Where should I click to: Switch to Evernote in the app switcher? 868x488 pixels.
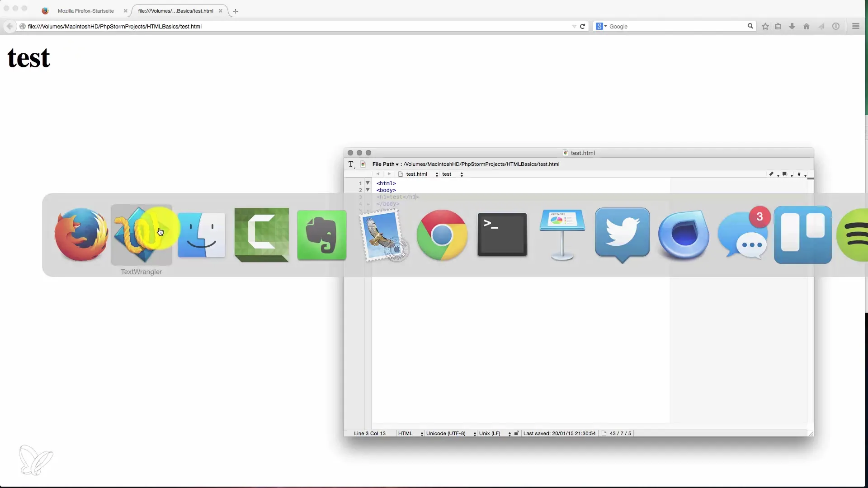click(x=322, y=235)
